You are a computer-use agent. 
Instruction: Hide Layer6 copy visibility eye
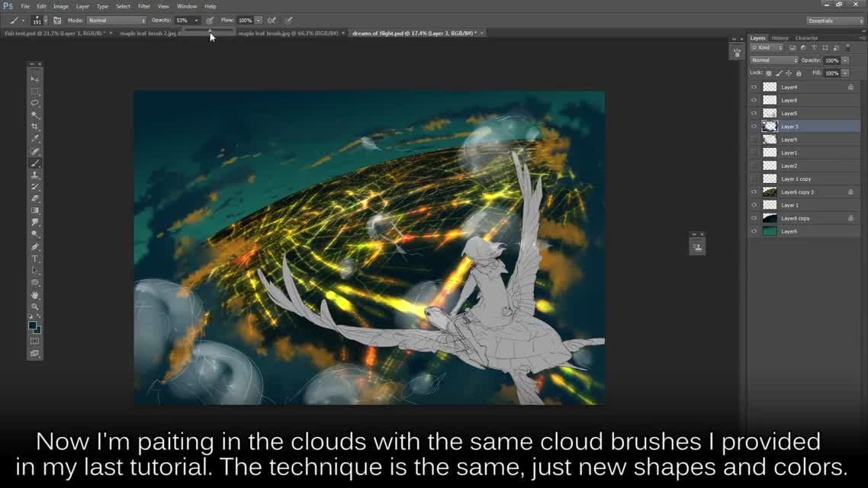coord(754,218)
